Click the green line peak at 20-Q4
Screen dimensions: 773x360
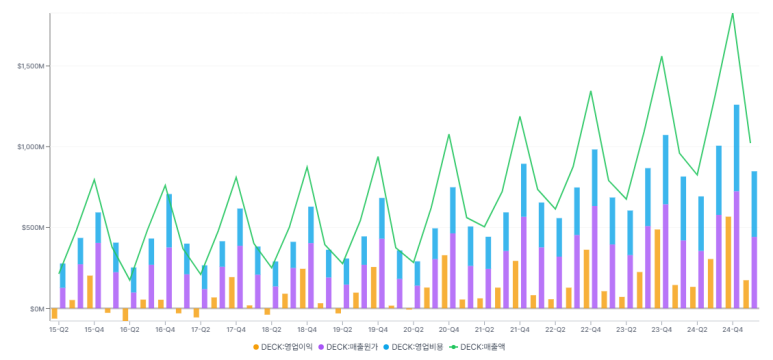tap(449, 134)
